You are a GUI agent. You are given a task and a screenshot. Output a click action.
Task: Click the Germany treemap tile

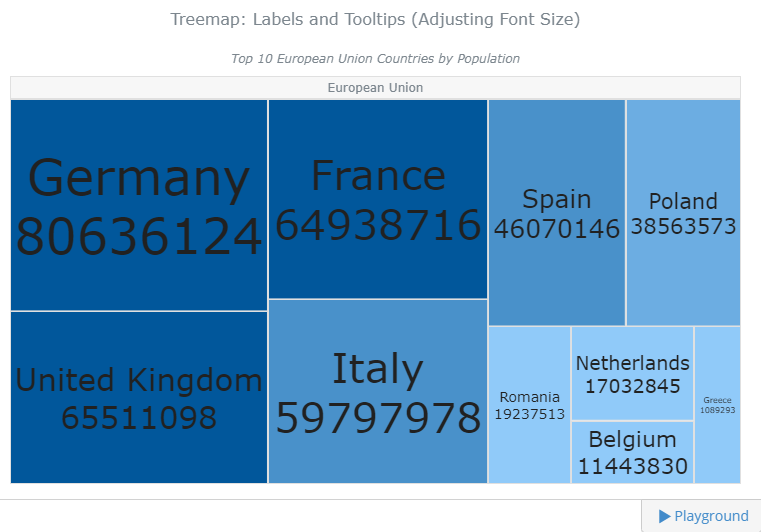pyautogui.click(x=139, y=205)
